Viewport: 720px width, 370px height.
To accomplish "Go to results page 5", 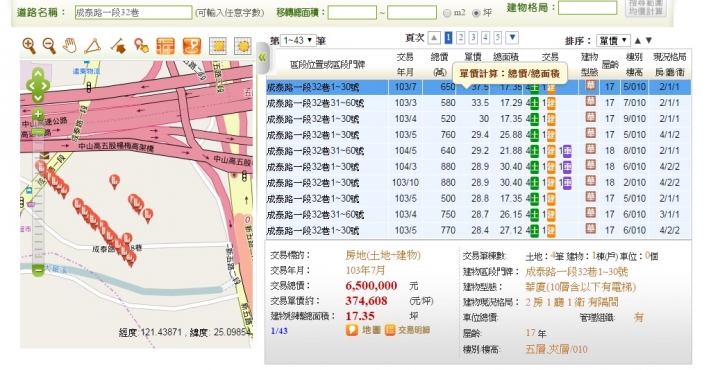I will (498, 38).
